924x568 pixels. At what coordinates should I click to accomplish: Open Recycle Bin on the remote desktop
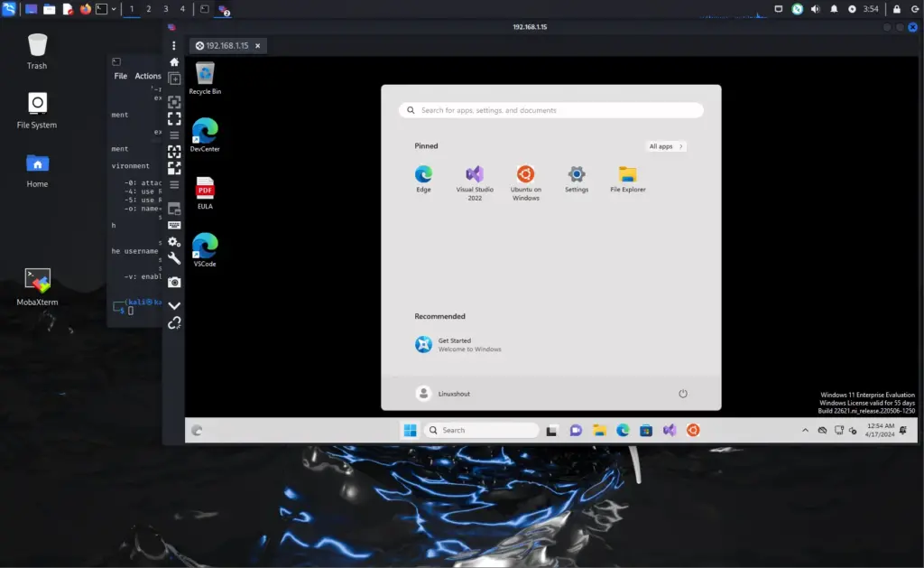(x=205, y=79)
